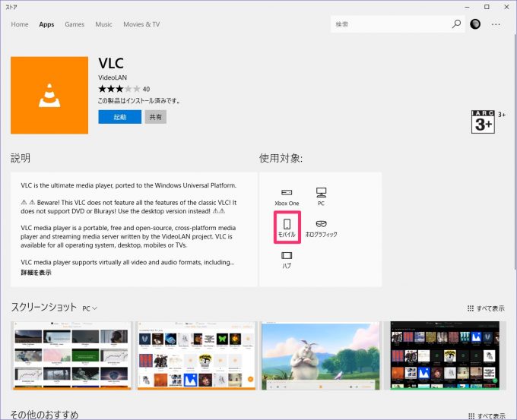The width and height of the screenshot is (517, 420).
Task: Open the Music tab
Action: 103,24
